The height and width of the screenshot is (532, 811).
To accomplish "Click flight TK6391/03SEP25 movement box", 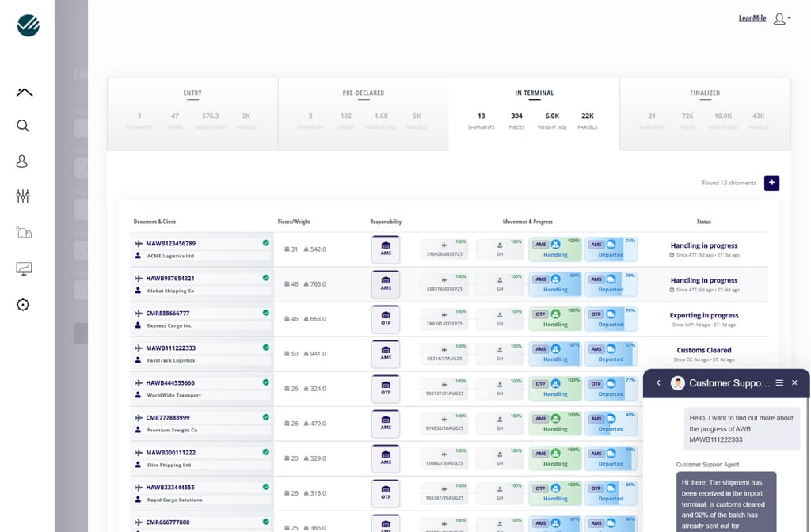I will click(x=444, y=319).
